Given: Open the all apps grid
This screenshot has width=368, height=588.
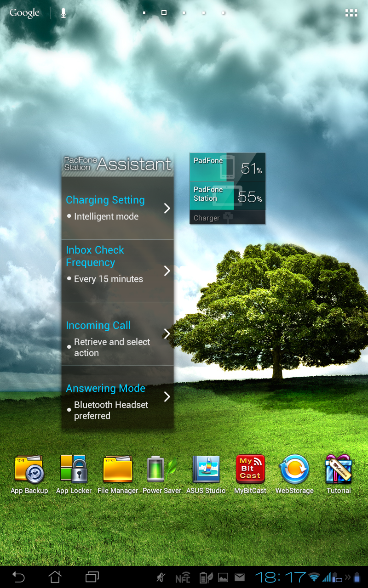Looking at the screenshot, I should pyautogui.click(x=351, y=13).
